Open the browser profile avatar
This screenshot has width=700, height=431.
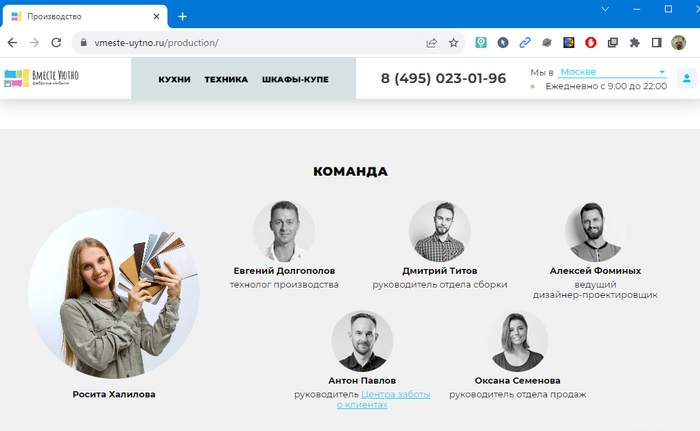click(x=679, y=43)
